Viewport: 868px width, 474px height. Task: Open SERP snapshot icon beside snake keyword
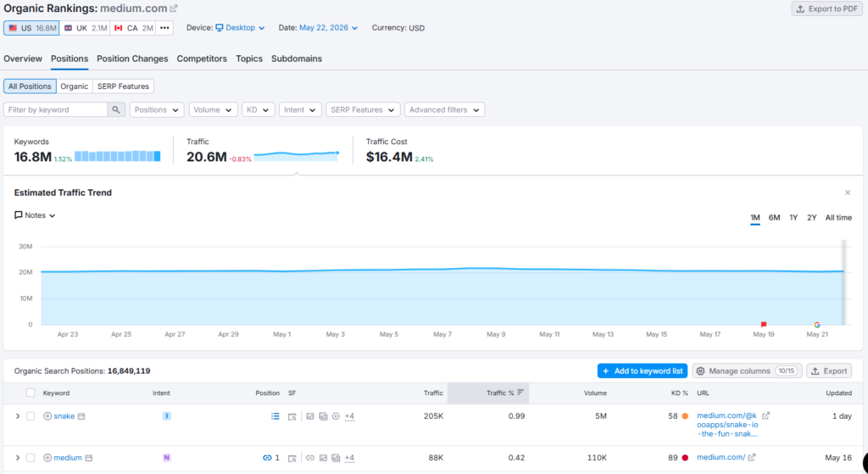81,416
